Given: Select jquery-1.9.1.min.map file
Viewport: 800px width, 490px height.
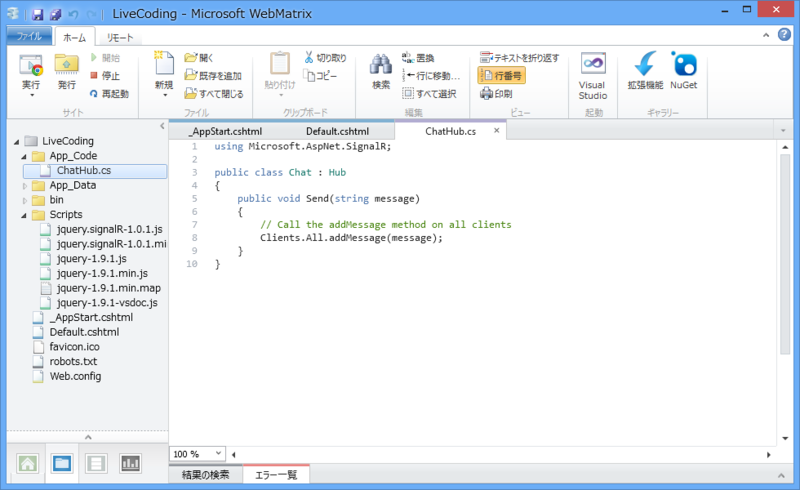Looking at the screenshot, I should tap(108, 288).
